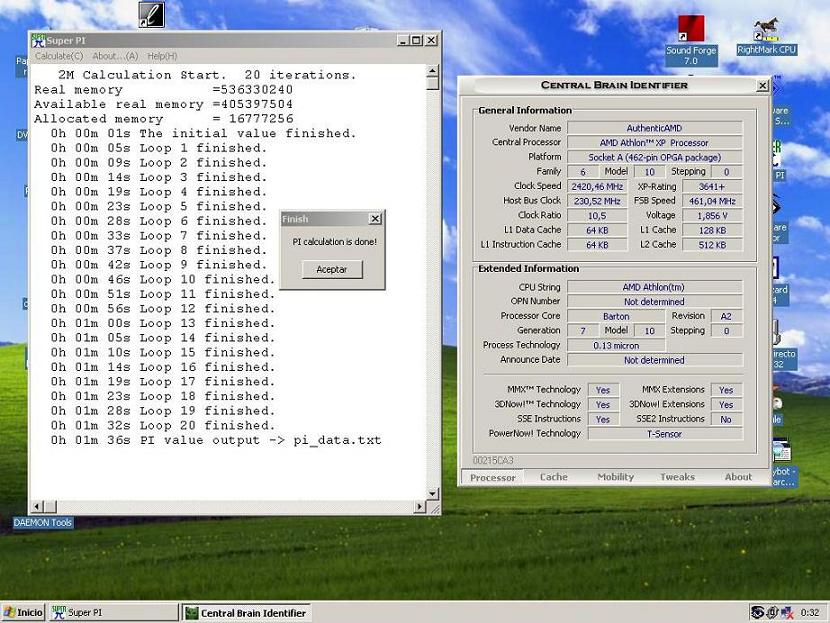This screenshot has height=623, width=830.
Task: Switch to the Cache tab
Action: click(553, 477)
